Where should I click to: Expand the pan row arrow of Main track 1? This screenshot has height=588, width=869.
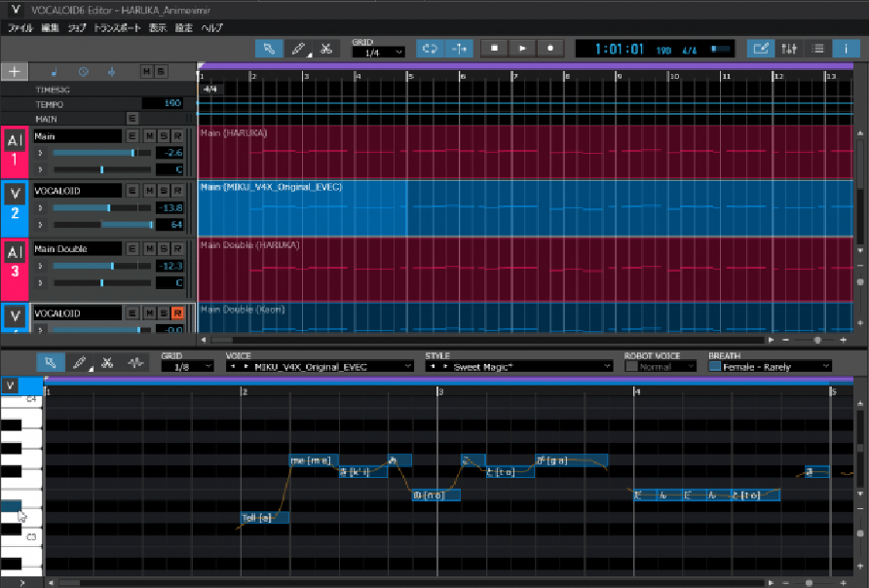pos(40,169)
